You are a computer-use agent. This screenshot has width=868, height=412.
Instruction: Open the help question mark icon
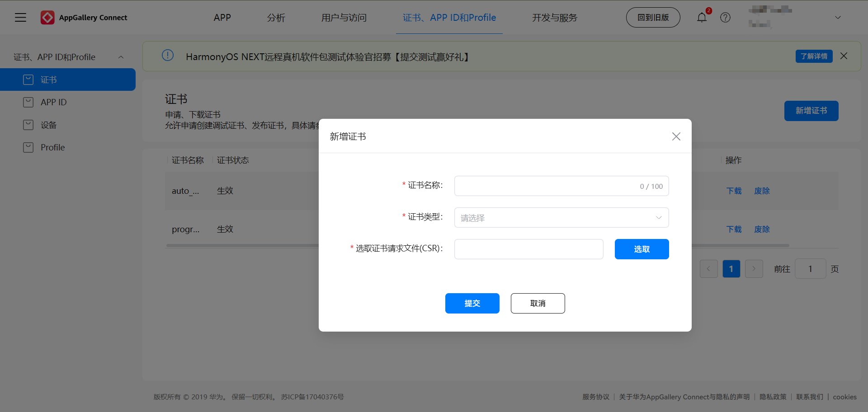pyautogui.click(x=725, y=18)
